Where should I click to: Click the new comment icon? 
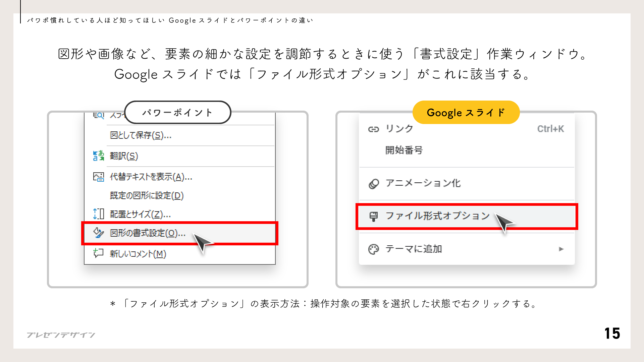(x=98, y=253)
